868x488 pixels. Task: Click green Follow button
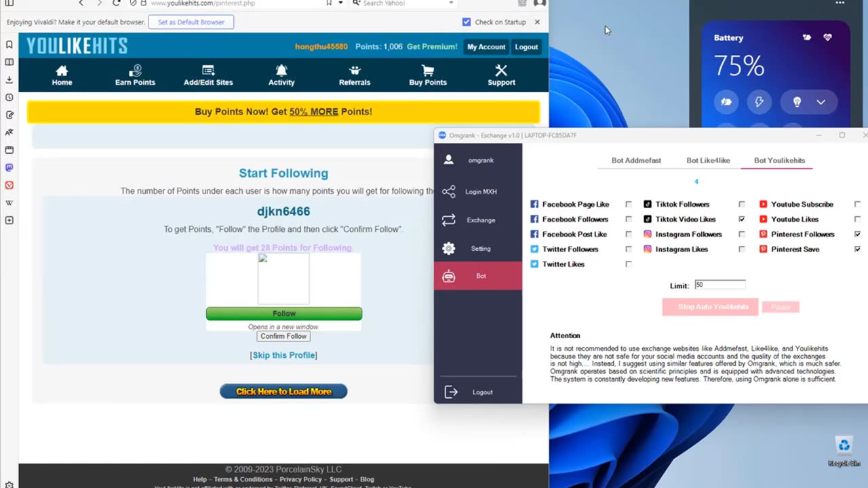284,314
